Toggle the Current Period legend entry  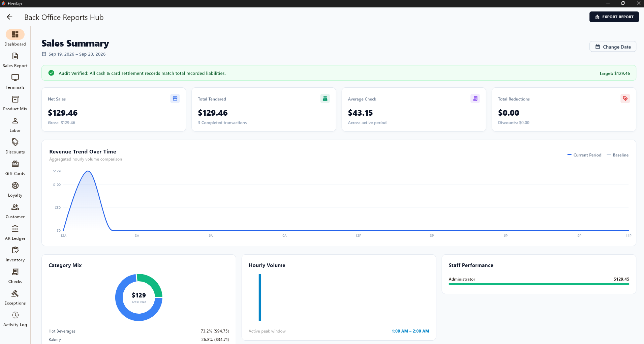point(584,155)
